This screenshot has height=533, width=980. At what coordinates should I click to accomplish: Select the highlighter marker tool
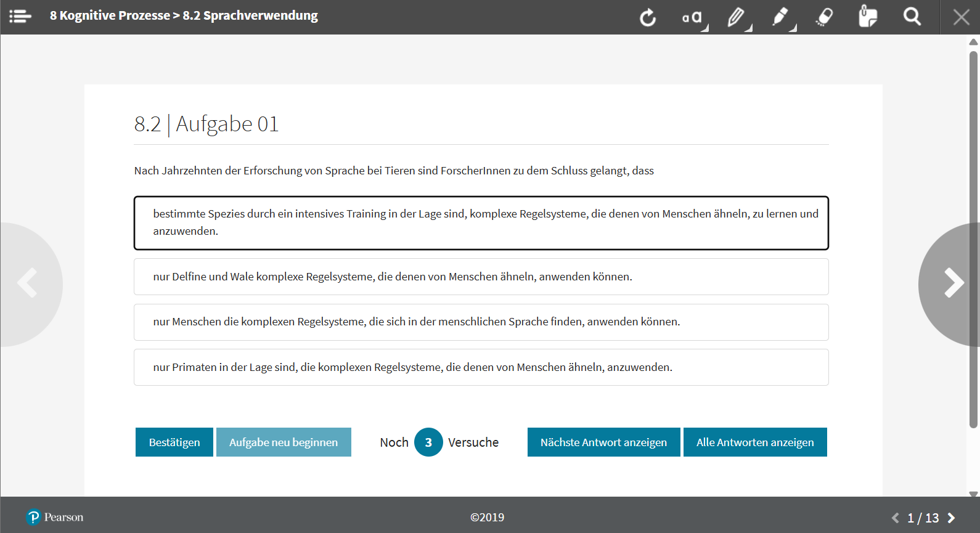(x=781, y=17)
